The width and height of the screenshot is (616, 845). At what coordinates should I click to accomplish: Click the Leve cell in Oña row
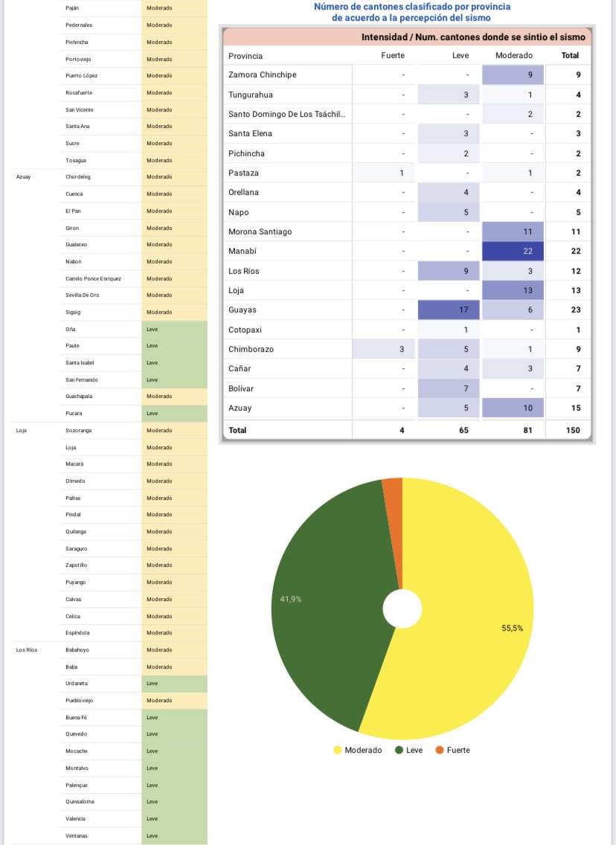tap(174, 330)
